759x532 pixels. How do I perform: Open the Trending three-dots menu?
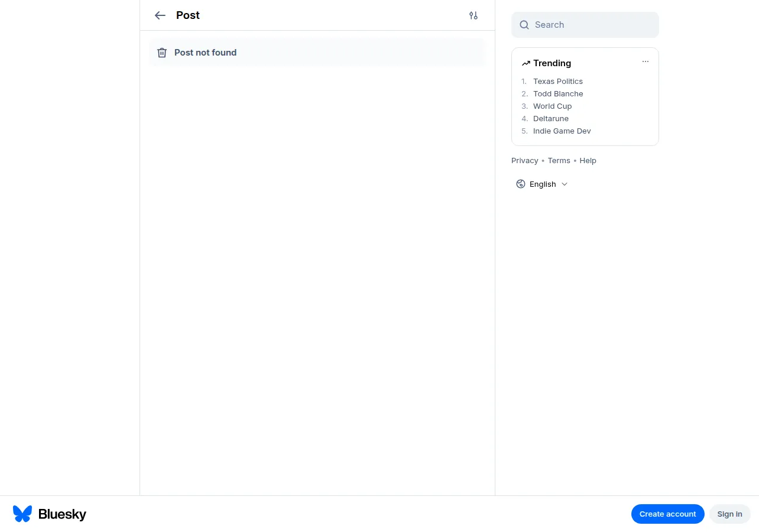pyautogui.click(x=646, y=61)
